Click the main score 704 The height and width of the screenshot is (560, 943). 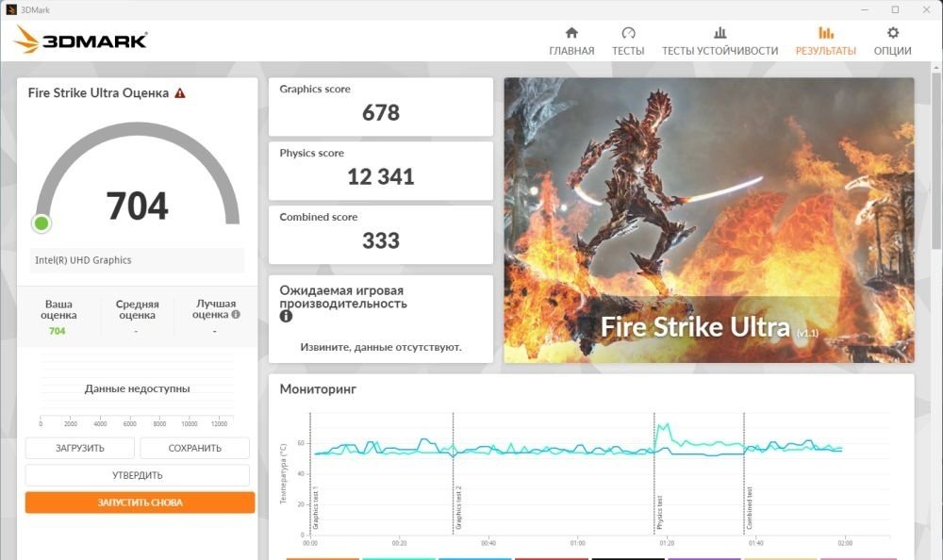tap(137, 206)
